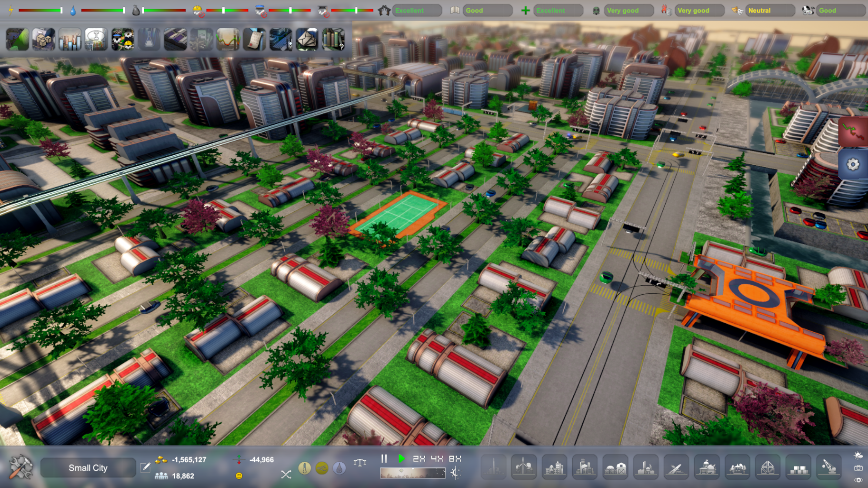Set game speed to 8X
868x488 pixels.
pos(455,458)
